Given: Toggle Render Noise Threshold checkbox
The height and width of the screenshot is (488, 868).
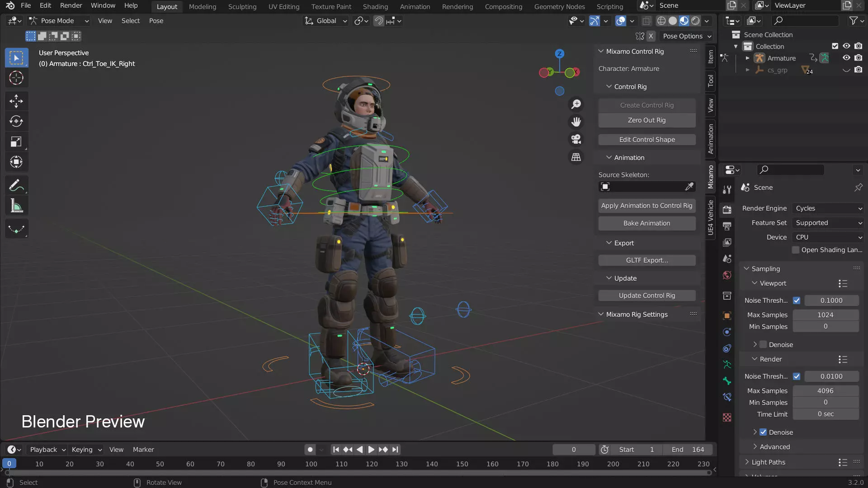Looking at the screenshot, I should (x=797, y=376).
